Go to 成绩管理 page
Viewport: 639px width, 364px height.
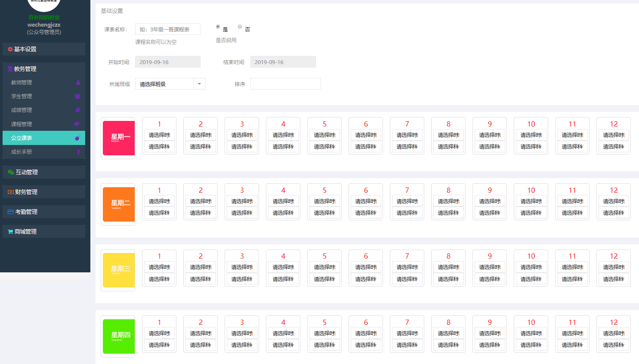pyautogui.click(x=44, y=110)
